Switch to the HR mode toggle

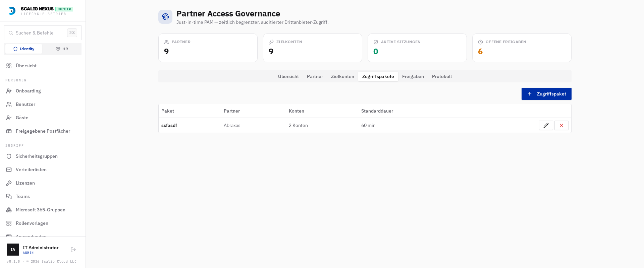coord(62,49)
